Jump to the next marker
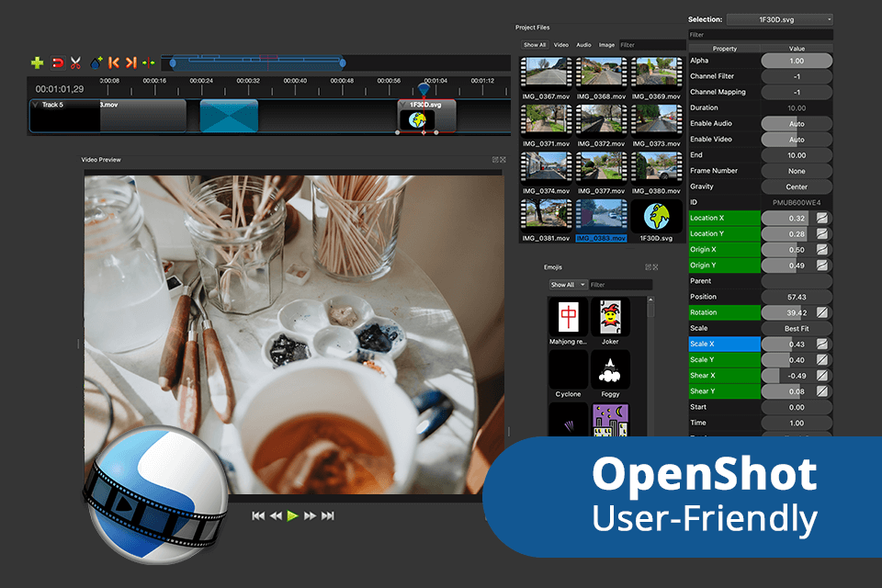882x588 pixels. pyautogui.click(x=131, y=62)
